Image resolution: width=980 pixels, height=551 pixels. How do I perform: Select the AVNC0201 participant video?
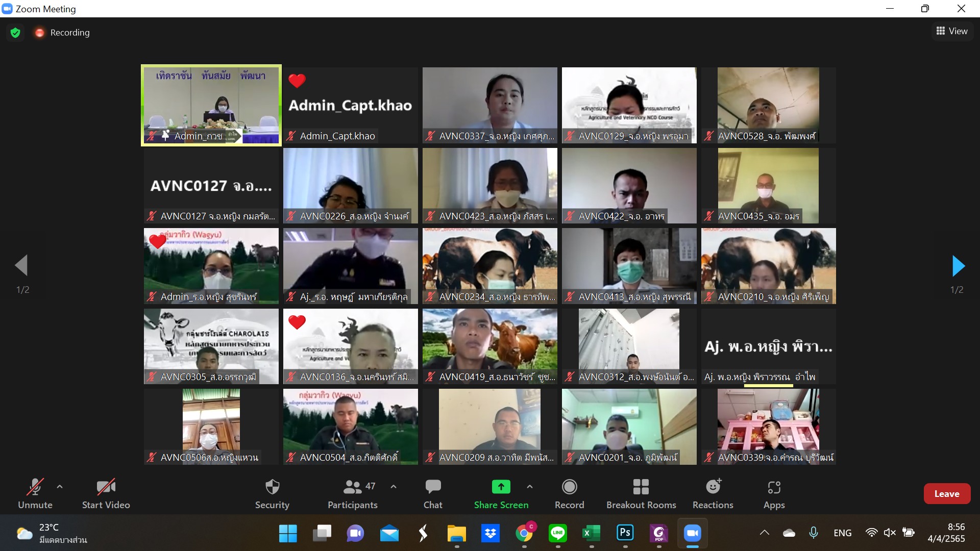click(x=629, y=427)
